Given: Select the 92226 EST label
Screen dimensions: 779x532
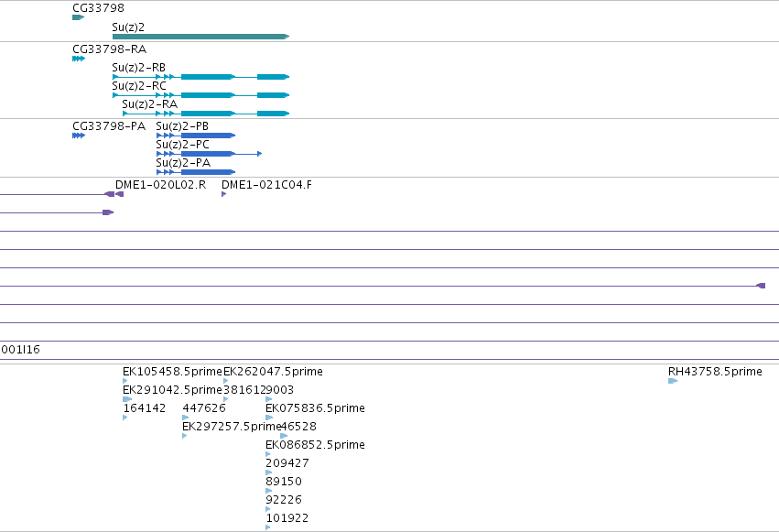Looking at the screenshot, I should point(284,500).
